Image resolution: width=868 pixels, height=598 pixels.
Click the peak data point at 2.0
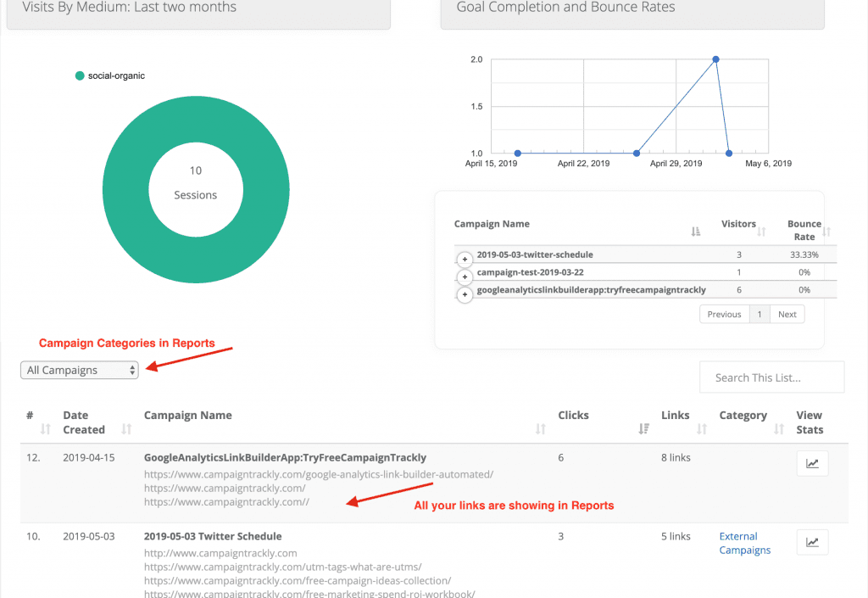[x=715, y=59]
